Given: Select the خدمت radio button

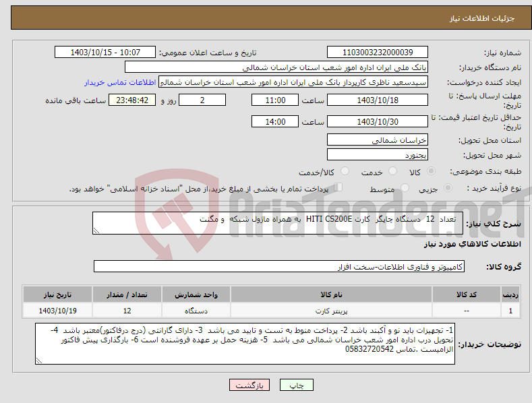Looking at the screenshot, I should (392, 171).
